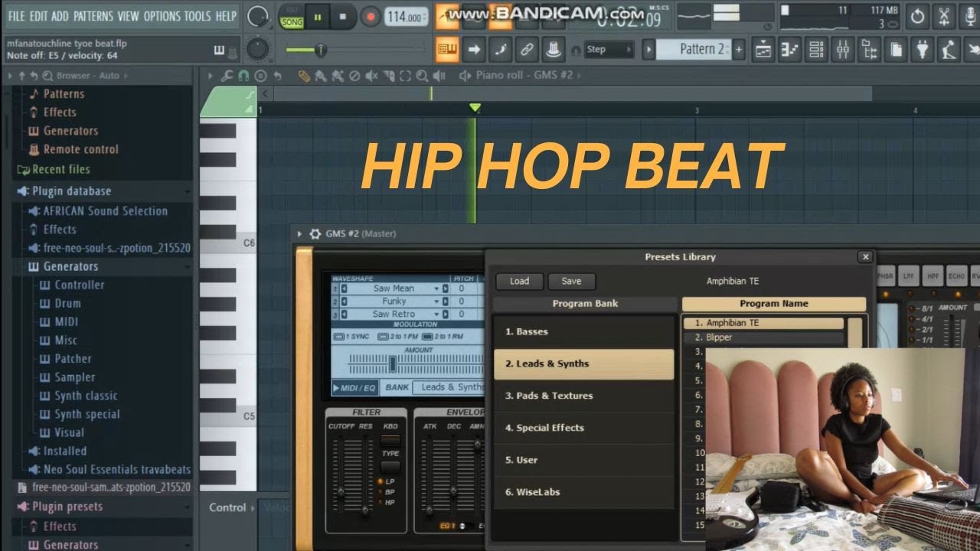Toggle piano roll magnet snap icon

click(x=243, y=75)
